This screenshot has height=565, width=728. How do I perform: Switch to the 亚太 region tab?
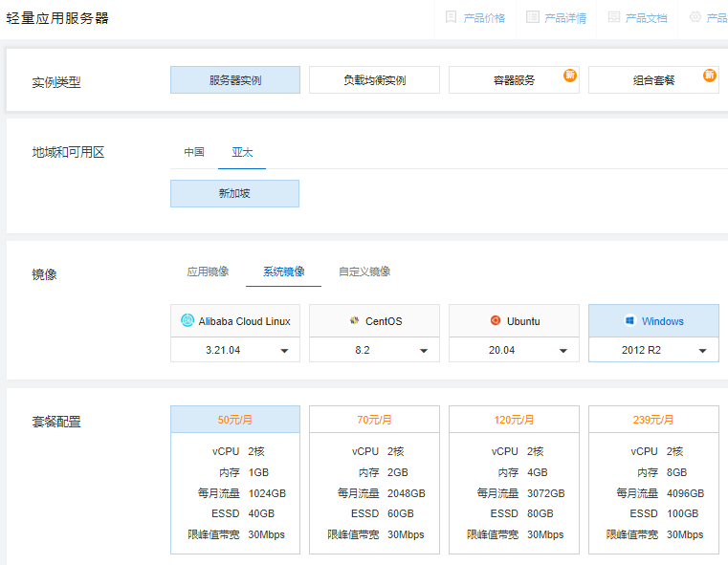242,152
